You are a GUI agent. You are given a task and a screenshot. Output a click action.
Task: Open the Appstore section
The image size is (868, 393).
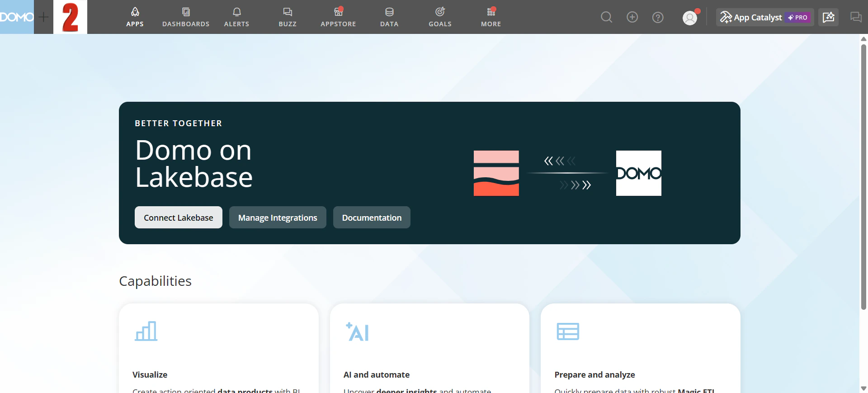pos(338,17)
